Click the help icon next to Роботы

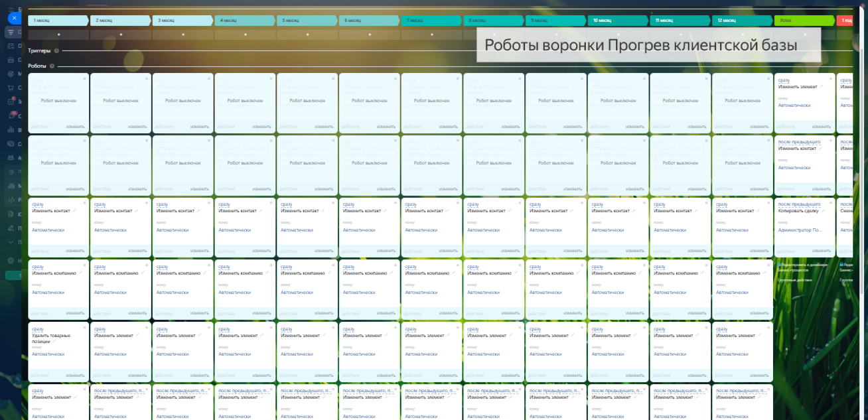click(x=52, y=66)
